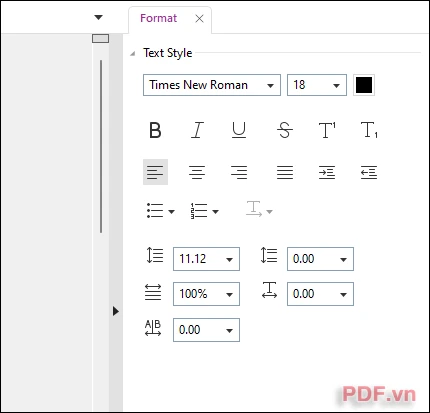Decrease paragraph indent
Image resolution: width=430 pixels, height=413 pixels.
(369, 172)
